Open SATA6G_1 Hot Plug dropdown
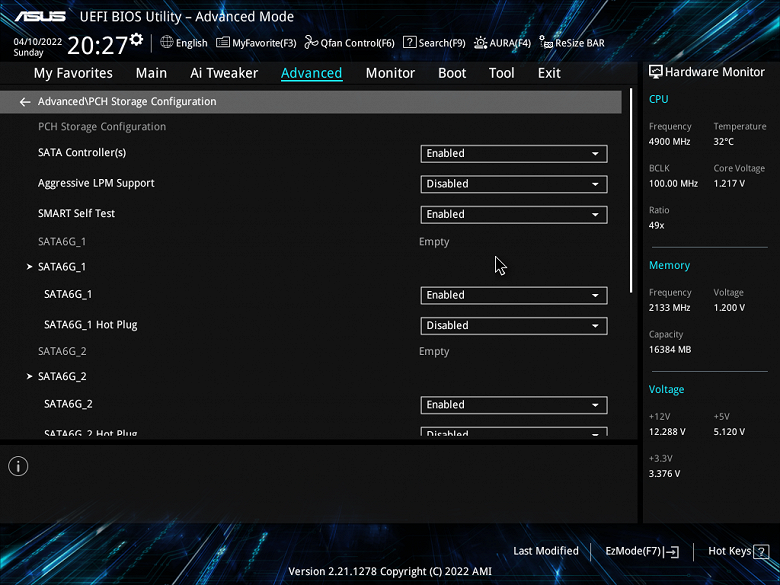This screenshot has height=585, width=780. click(x=514, y=326)
